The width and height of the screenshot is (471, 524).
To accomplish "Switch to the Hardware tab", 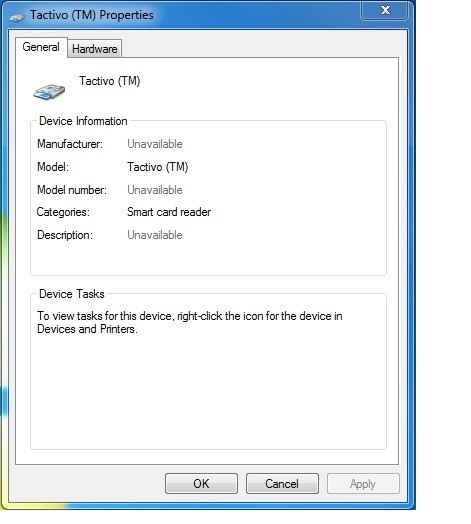I will [95, 49].
